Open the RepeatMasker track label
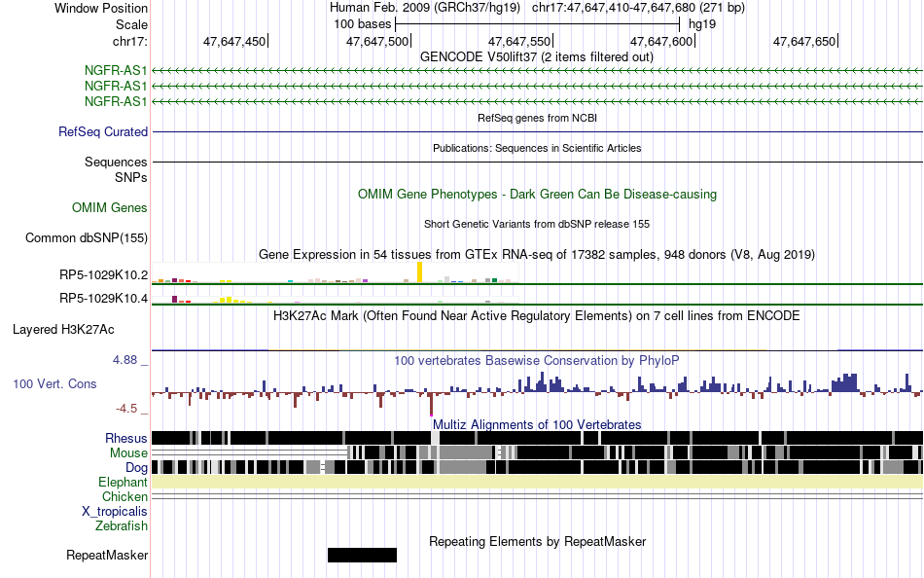The image size is (924, 578). (107, 555)
